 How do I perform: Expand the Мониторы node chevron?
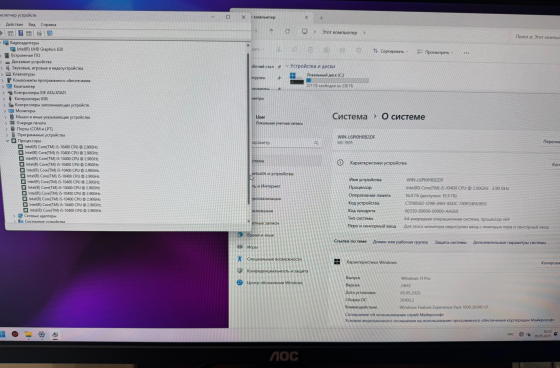pyautogui.click(x=5, y=111)
